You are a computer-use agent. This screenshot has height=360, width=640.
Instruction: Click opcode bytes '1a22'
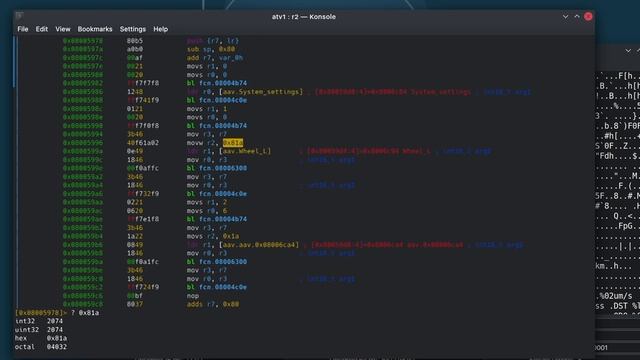[135, 236]
